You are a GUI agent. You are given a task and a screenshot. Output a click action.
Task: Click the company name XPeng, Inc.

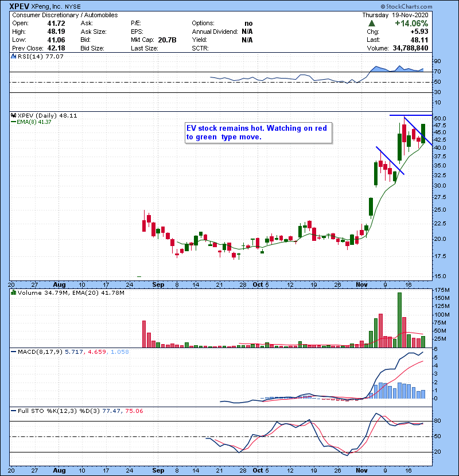47,7
